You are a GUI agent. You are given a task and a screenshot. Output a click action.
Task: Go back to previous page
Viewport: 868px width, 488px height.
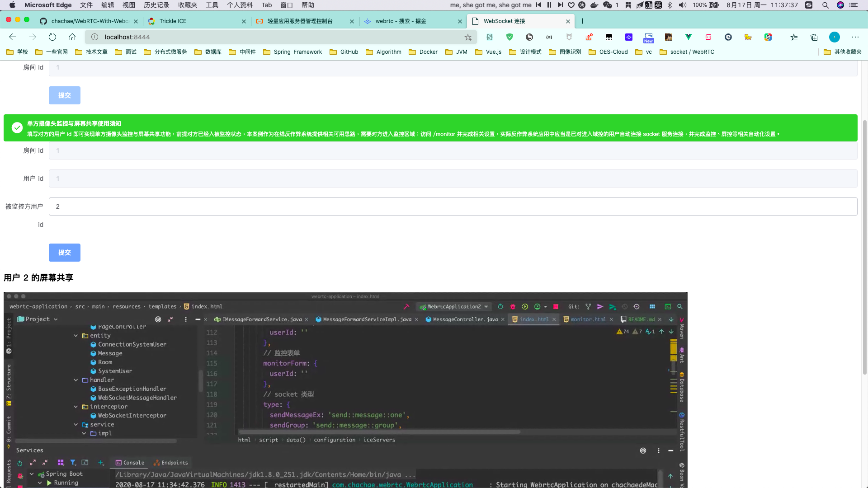pyautogui.click(x=13, y=37)
